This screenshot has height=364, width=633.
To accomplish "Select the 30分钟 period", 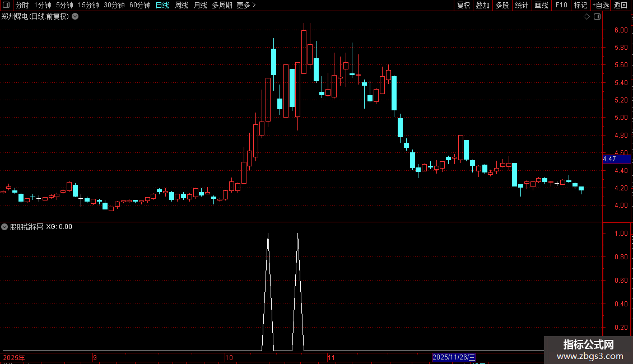I will coord(114,5).
